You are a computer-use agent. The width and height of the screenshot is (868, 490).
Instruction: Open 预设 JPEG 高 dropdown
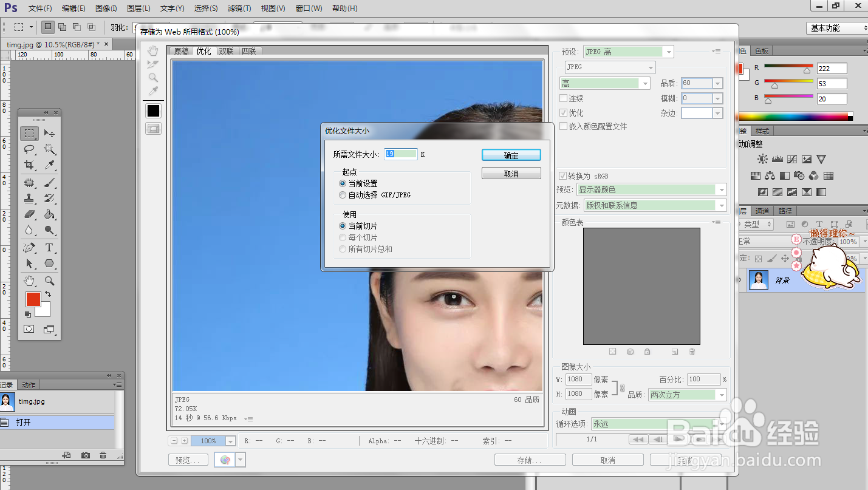coord(629,52)
